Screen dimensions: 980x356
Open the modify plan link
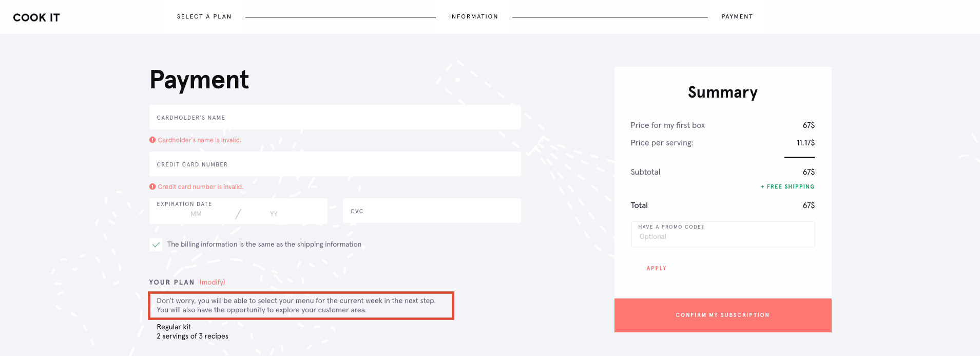pos(213,282)
